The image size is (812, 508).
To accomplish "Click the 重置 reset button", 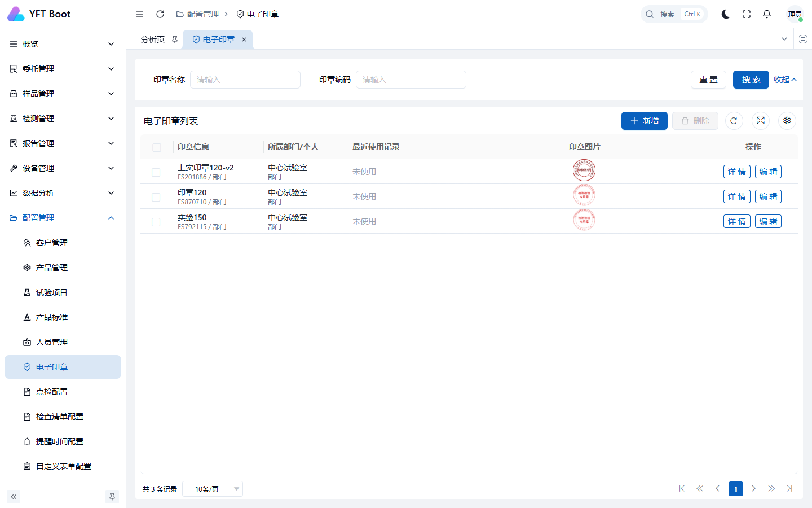I will coord(709,80).
